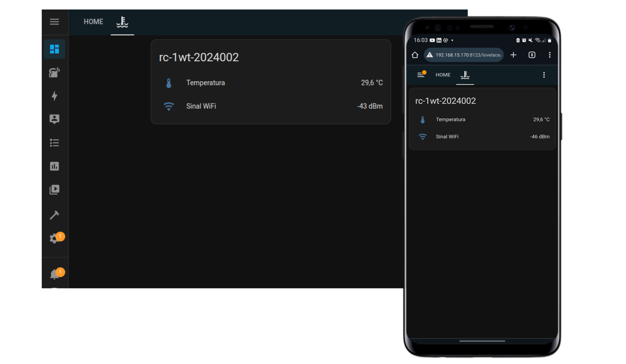The image size is (626, 364).
Task: Open the Map panel in sidebar
Action: (x=54, y=119)
